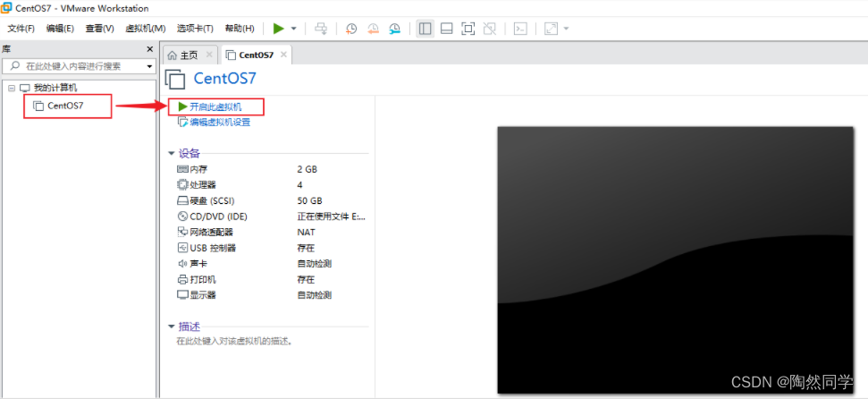Click the memory chip icon

pyautogui.click(x=182, y=169)
